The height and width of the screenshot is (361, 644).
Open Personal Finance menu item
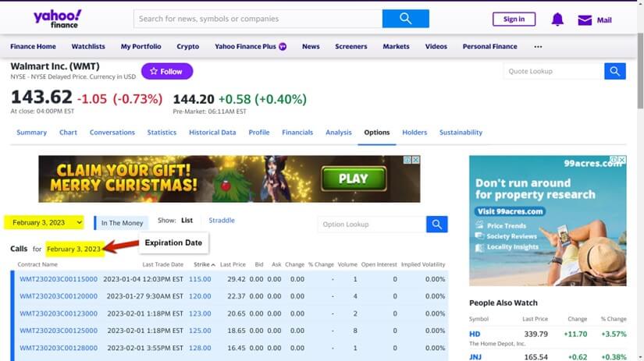(x=490, y=46)
